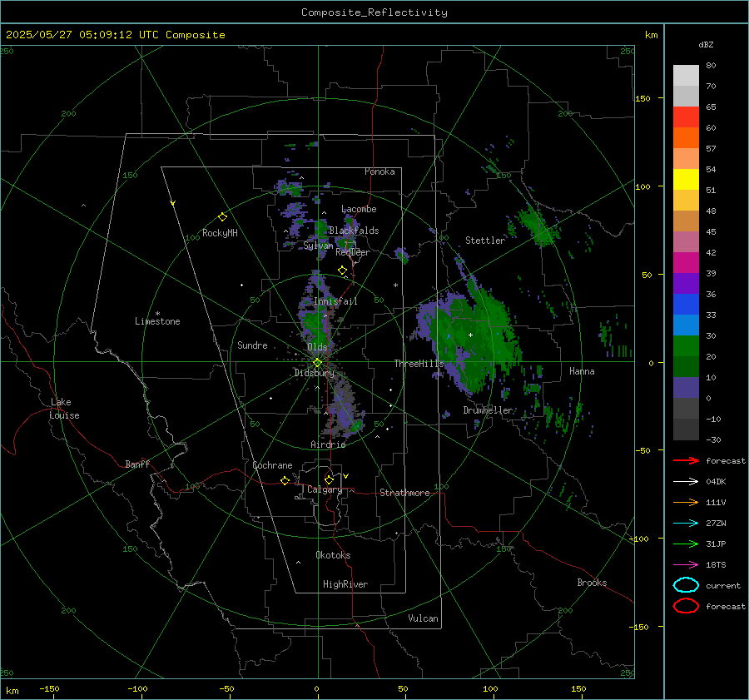Click the dBZ legend heading
The height and width of the screenshot is (700, 749).
[x=706, y=45]
